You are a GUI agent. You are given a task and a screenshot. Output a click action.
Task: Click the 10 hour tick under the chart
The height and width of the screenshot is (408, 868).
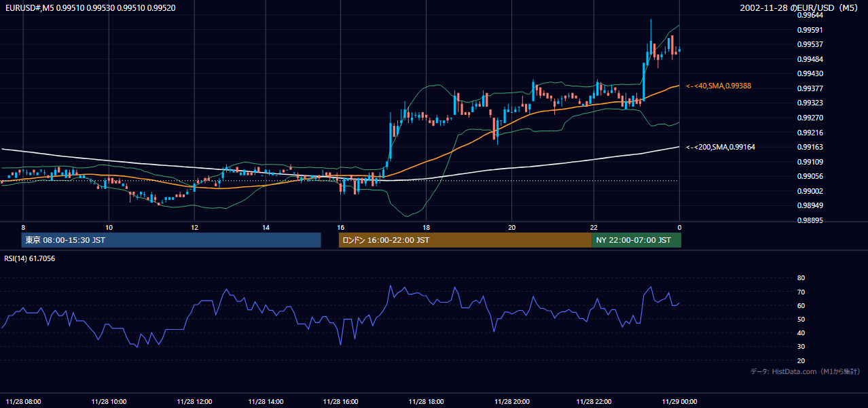pyautogui.click(x=109, y=227)
